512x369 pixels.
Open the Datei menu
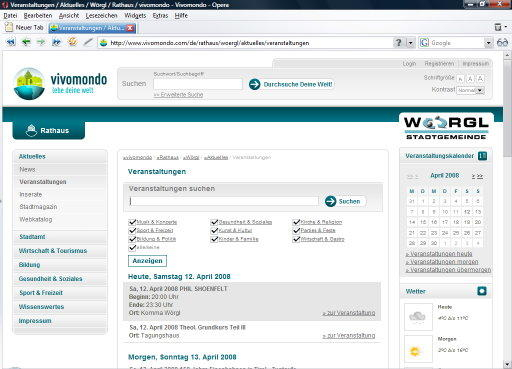10,16
